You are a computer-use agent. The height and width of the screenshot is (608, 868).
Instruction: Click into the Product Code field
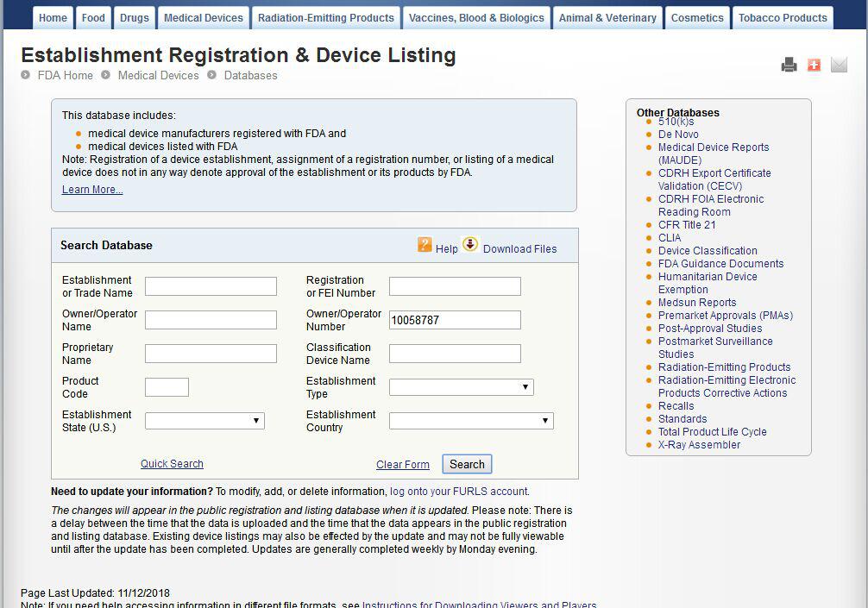[167, 387]
